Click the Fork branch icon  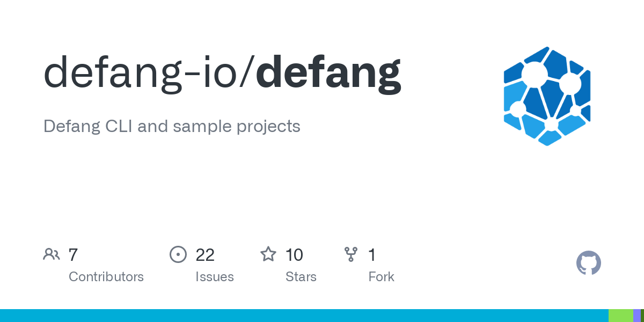click(x=351, y=254)
